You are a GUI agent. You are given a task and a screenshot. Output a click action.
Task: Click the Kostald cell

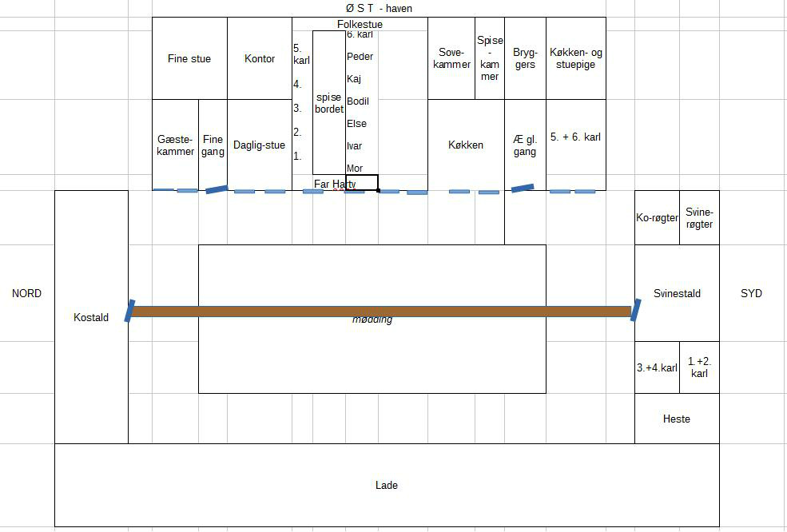click(91, 317)
